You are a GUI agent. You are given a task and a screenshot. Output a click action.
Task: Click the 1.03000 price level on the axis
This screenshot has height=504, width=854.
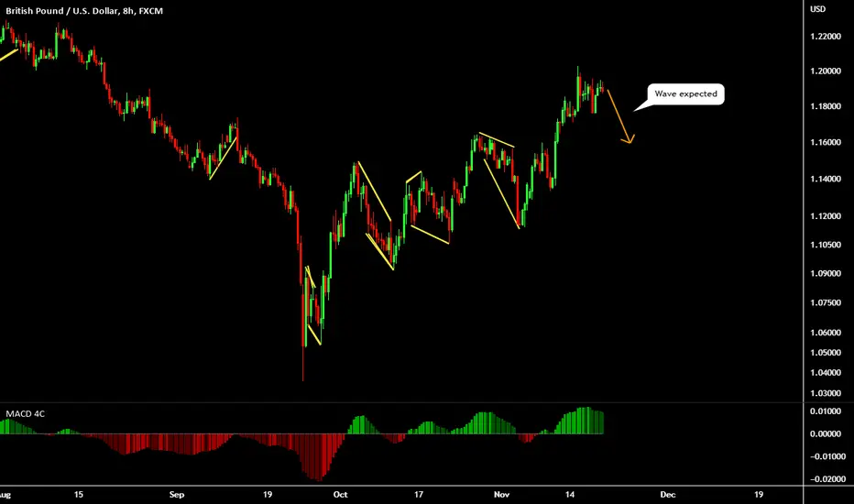click(x=825, y=393)
